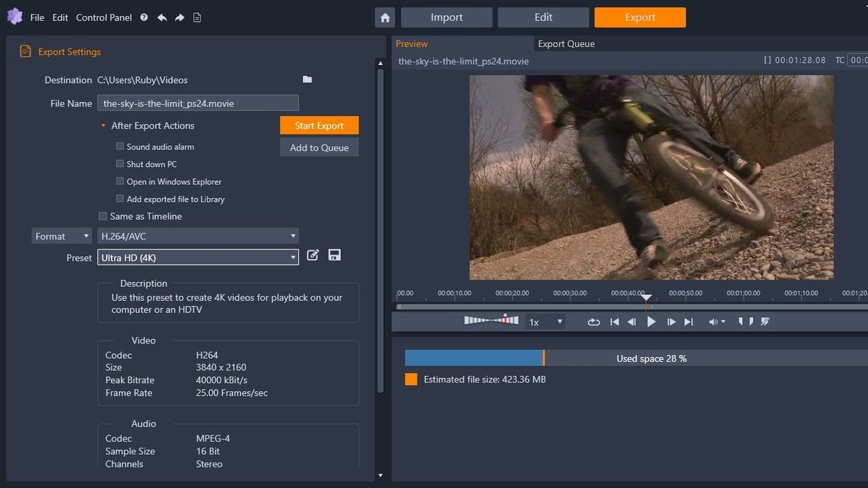
Task: Switch to the Export Queue tab
Action: point(565,43)
